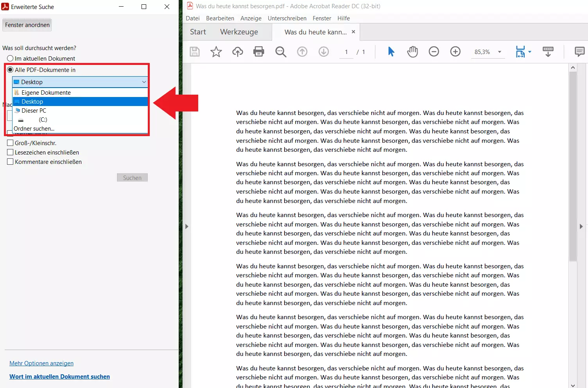
Task: Open the Anzeige menu
Action: click(251, 18)
